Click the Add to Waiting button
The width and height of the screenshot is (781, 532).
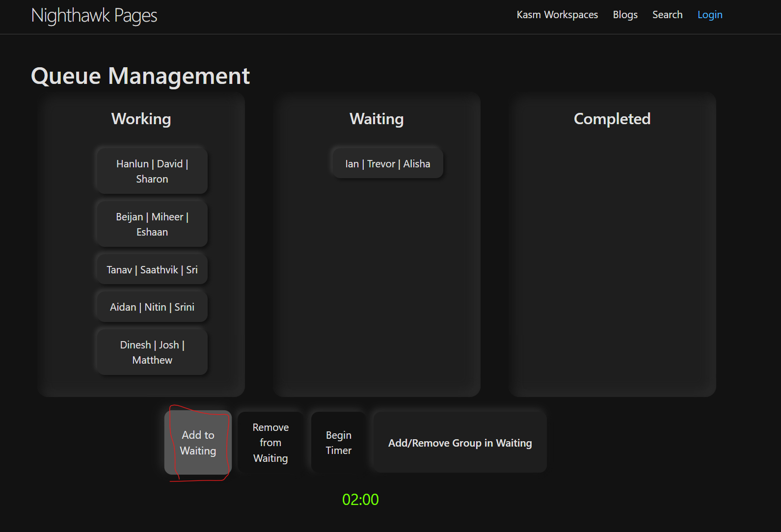[x=198, y=443]
